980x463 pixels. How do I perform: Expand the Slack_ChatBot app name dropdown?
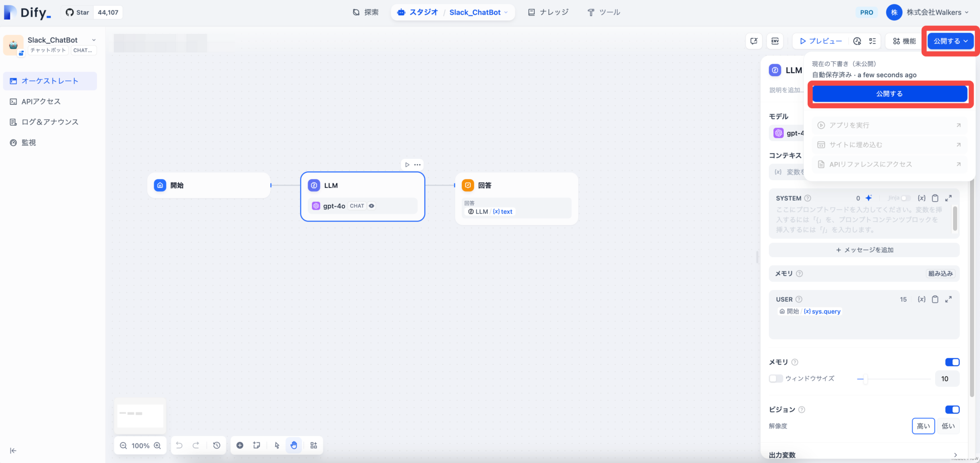pyautogui.click(x=94, y=40)
